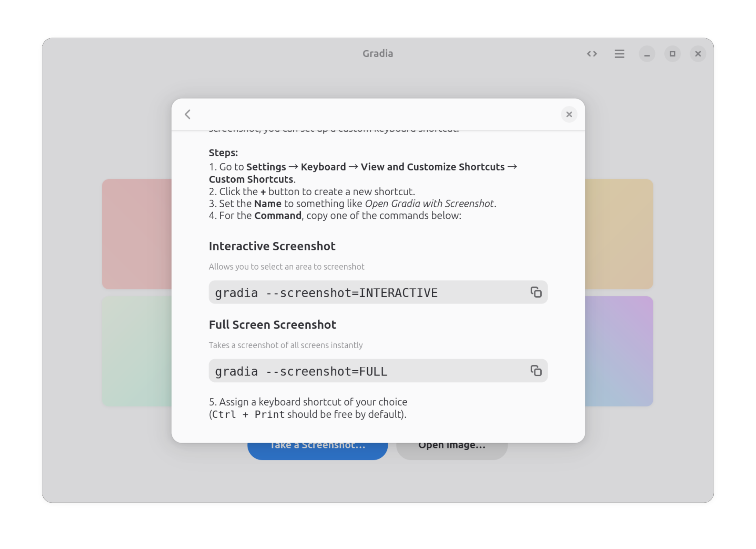Click the 'Custom Shortcuts' text

pyautogui.click(x=251, y=179)
